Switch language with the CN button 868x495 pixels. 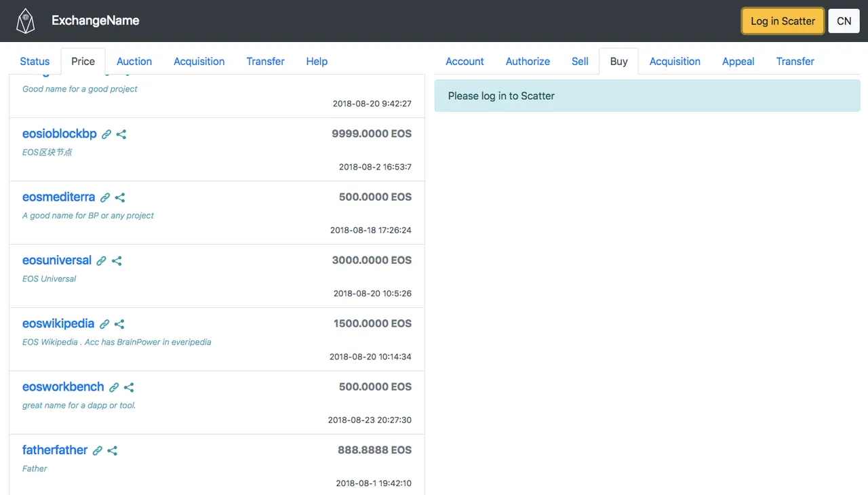pos(844,21)
